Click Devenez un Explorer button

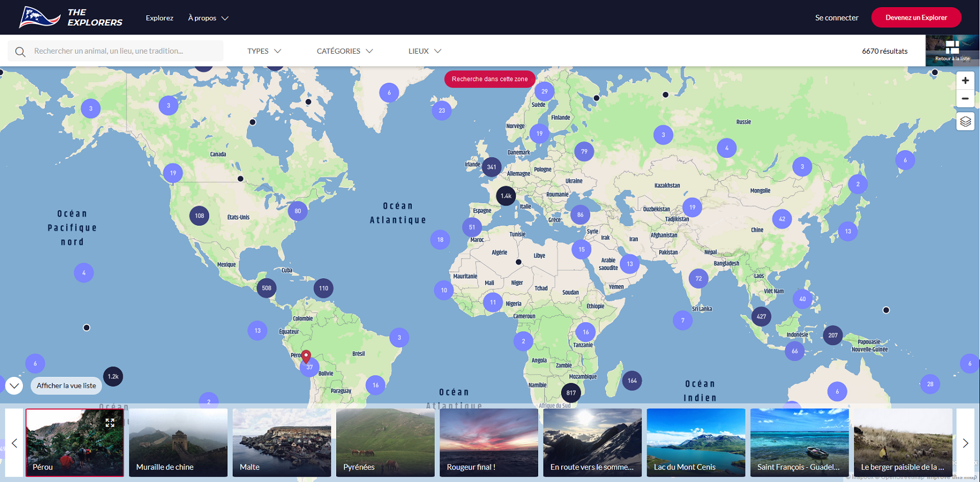pyautogui.click(x=916, y=18)
